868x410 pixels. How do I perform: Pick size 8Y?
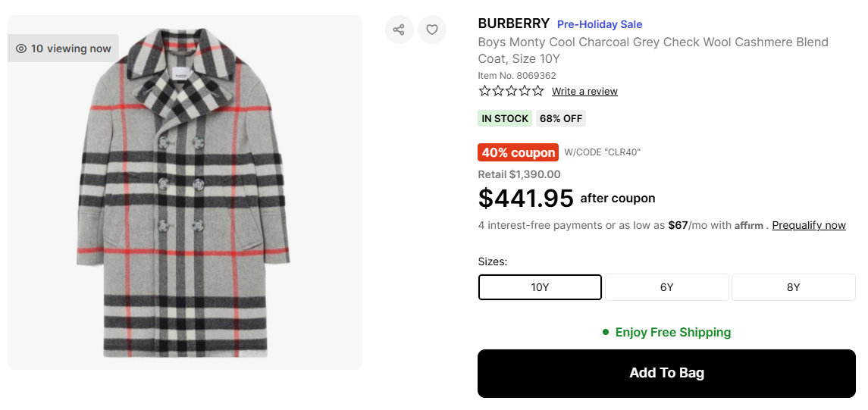pyautogui.click(x=793, y=287)
